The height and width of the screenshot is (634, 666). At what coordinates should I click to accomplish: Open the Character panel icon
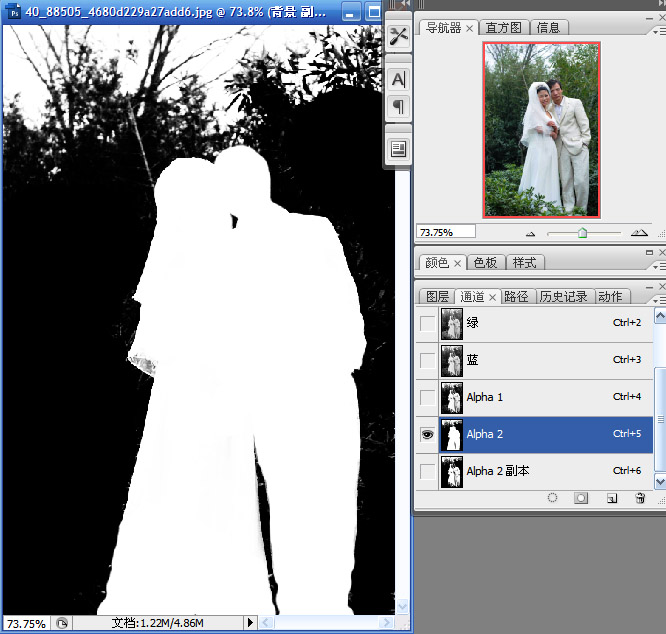coord(398,79)
